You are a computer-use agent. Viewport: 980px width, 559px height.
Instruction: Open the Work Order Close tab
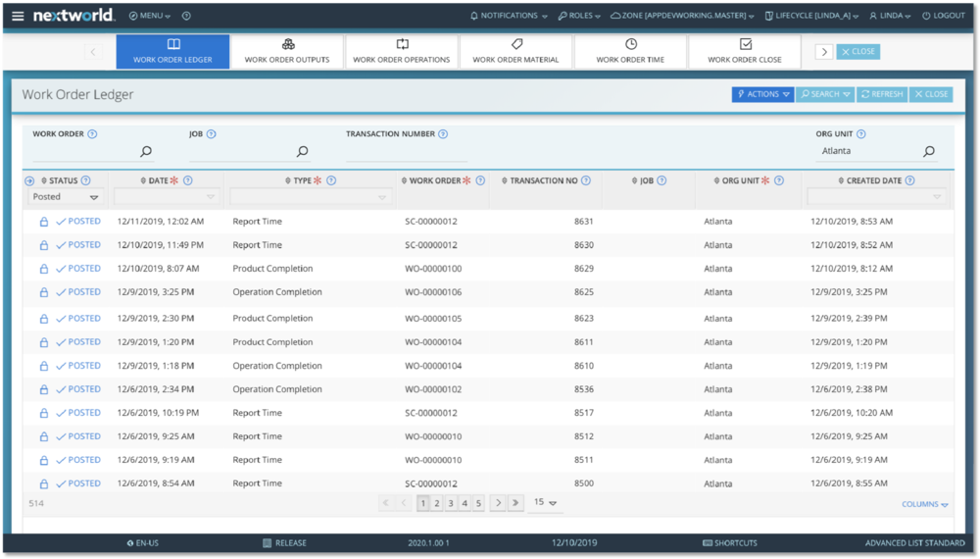(x=745, y=52)
